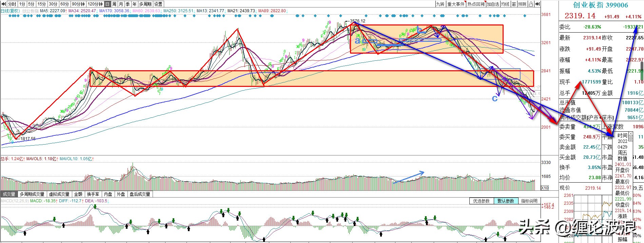Click the 两市成交额(沪市+深市) row
The height and width of the screenshot is (243, 644).
(x=601, y=117)
